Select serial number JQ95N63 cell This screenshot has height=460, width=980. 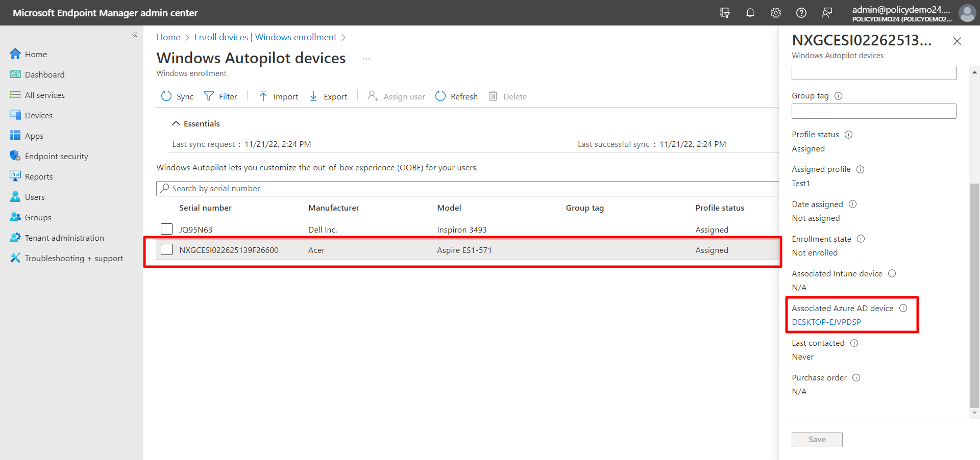pos(196,230)
